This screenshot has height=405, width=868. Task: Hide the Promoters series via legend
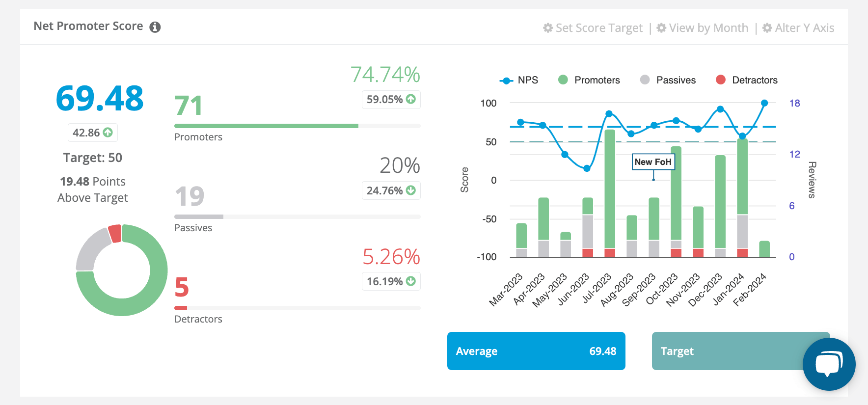click(589, 80)
